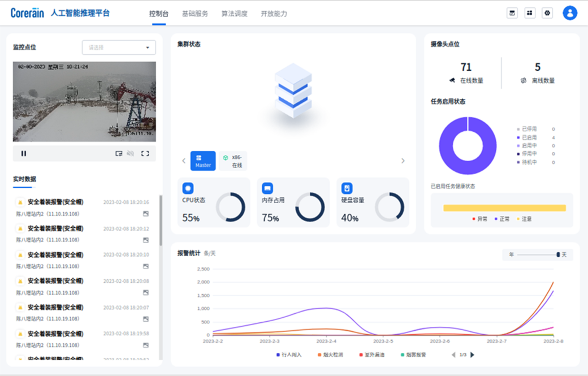
Task: Select the x86- 在线 node button
Action: click(x=234, y=161)
